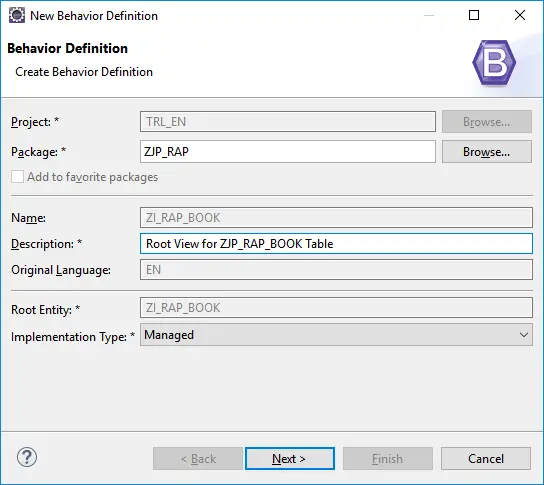Close the dialog with the X icon
This screenshot has height=485, width=544.
[x=520, y=15]
